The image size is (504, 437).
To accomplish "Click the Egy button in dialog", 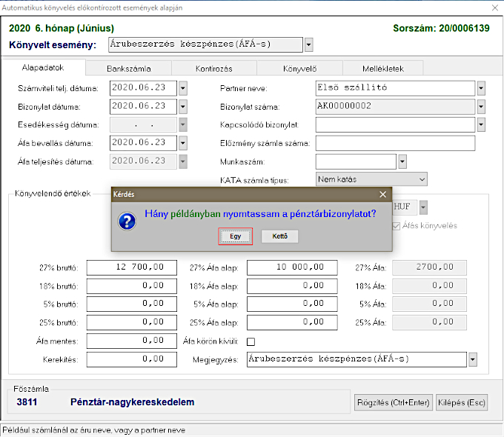I will click(236, 236).
